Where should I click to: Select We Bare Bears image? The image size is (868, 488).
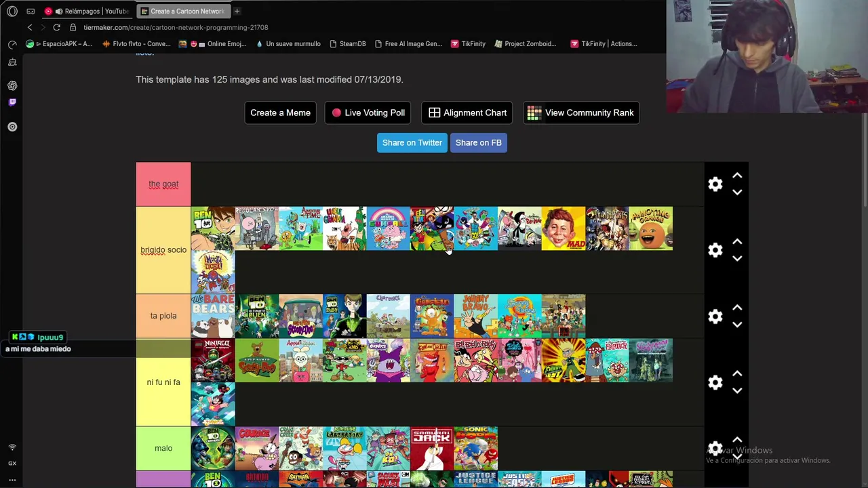pyautogui.click(x=213, y=316)
